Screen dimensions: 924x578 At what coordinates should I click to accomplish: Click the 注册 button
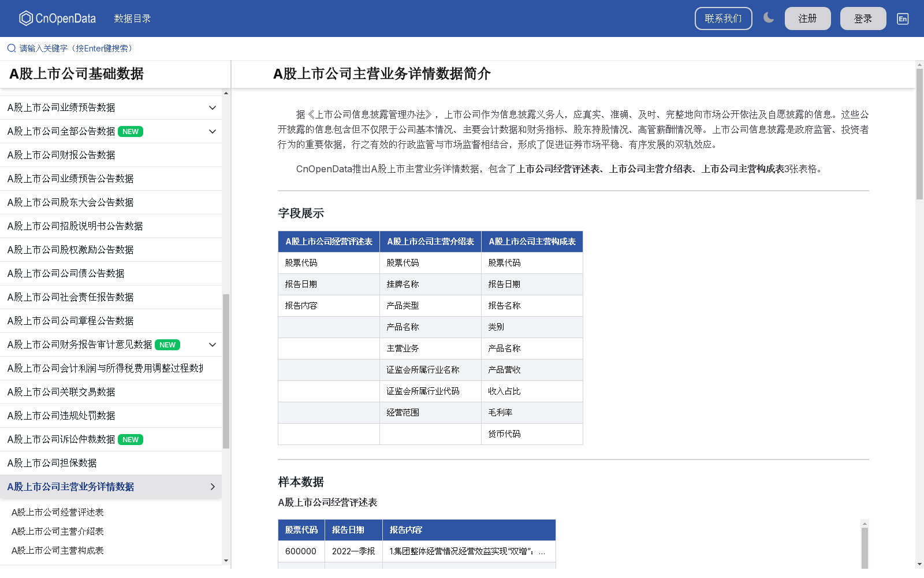pyautogui.click(x=807, y=18)
